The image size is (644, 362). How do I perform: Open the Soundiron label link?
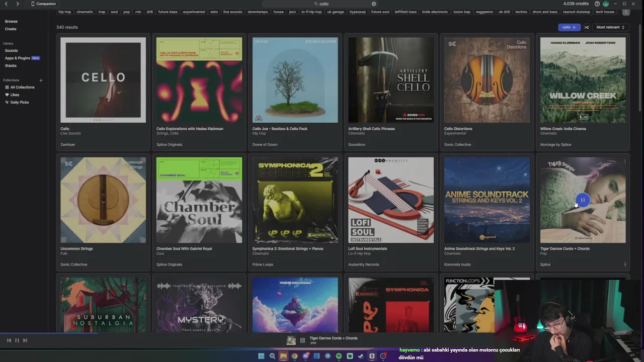click(357, 144)
